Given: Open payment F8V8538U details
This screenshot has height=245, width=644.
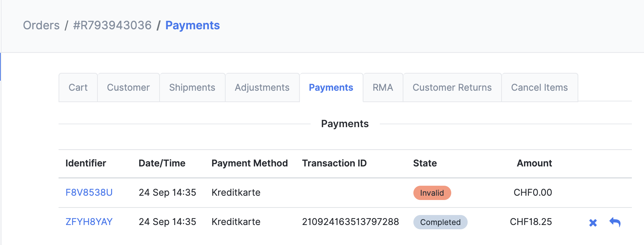Looking at the screenshot, I should tap(89, 192).
